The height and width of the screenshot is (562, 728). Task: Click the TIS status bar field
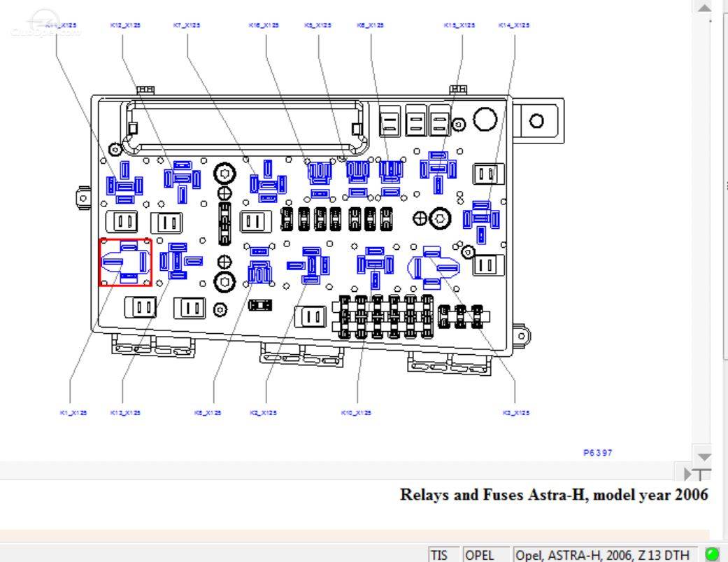[443, 555]
